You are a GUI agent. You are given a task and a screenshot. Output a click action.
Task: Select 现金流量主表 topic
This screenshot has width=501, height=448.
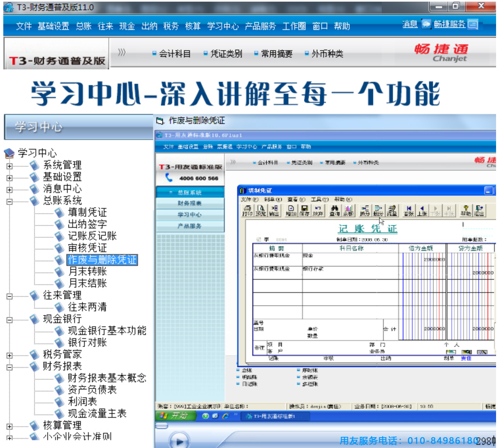97,413
